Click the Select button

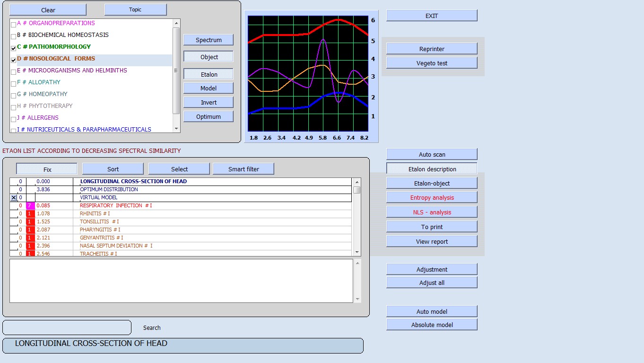(179, 169)
